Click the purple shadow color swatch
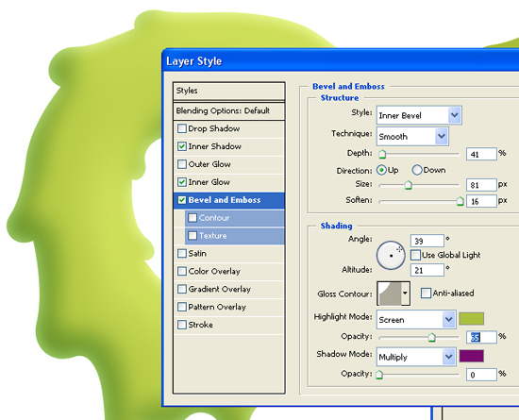This screenshot has width=519, height=420. [471, 356]
